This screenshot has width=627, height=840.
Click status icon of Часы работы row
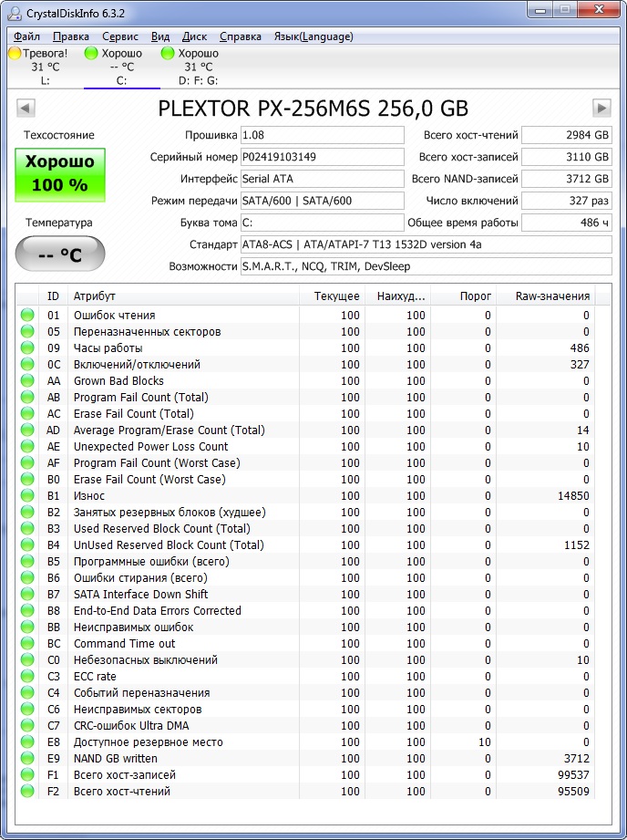click(27, 348)
